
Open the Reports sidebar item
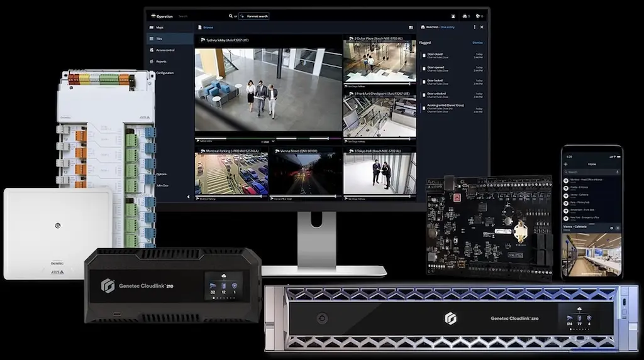tap(170, 62)
